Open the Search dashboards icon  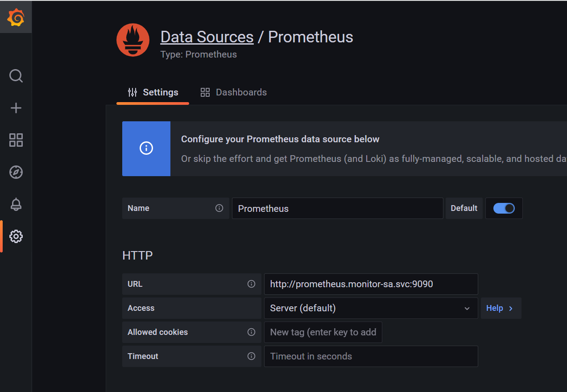[16, 76]
